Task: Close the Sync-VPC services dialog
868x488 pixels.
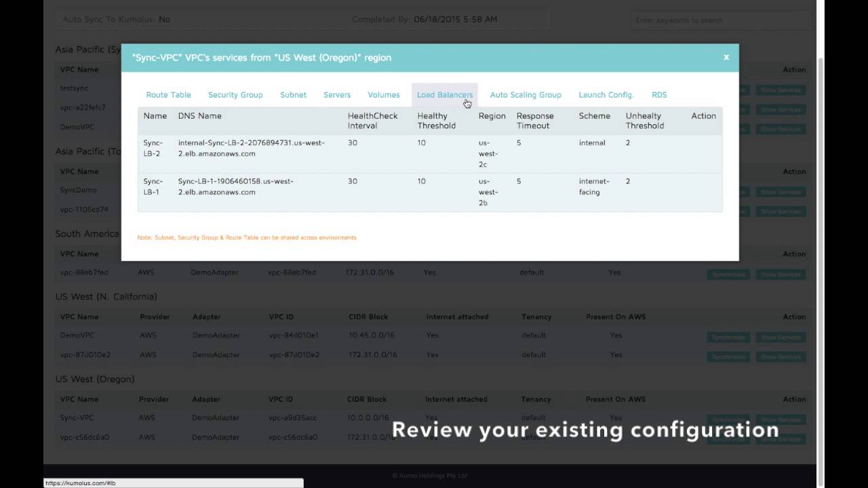Action: coord(726,58)
